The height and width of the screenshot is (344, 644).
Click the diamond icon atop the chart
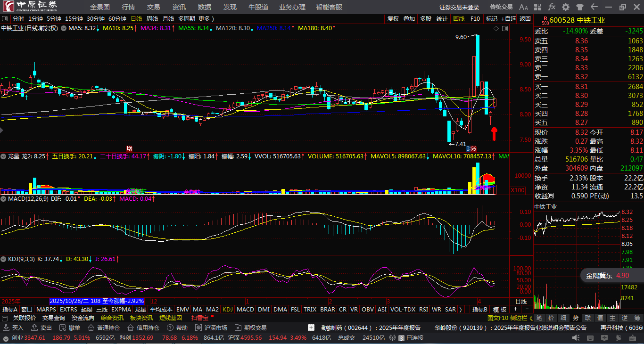coord(496,28)
